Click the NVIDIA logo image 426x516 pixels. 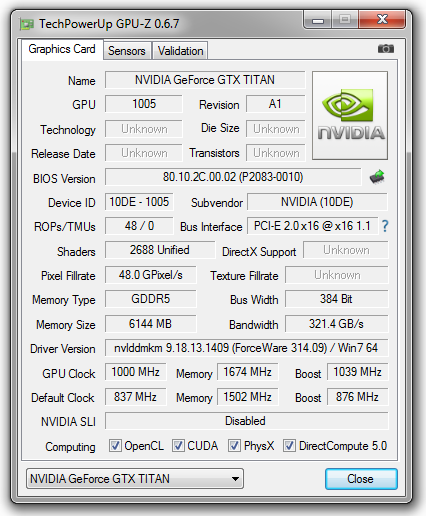coord(350,115)
